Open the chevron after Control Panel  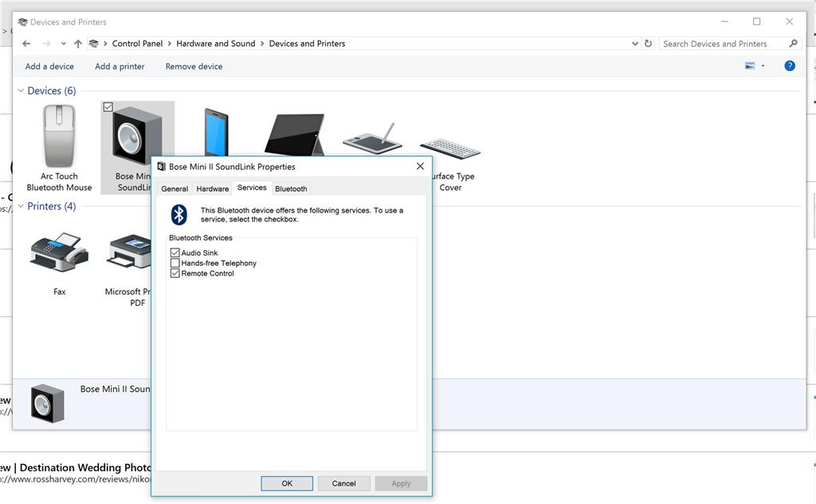pyautogui.click(x=169, y=44)
